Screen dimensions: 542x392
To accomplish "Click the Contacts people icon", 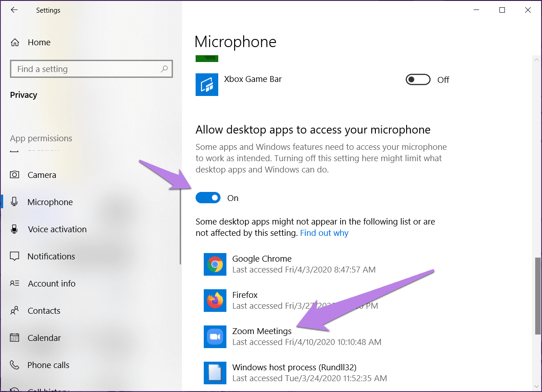I will point(14,311).
